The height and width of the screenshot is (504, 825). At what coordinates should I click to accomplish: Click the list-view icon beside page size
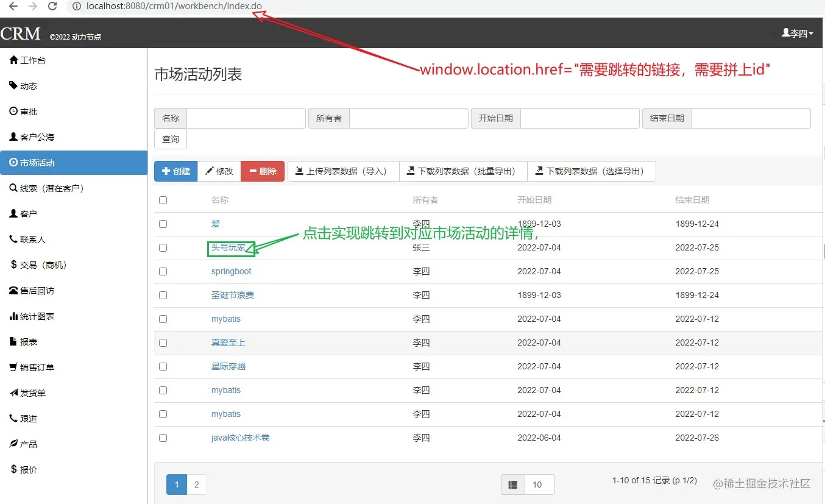click(513, 484)
